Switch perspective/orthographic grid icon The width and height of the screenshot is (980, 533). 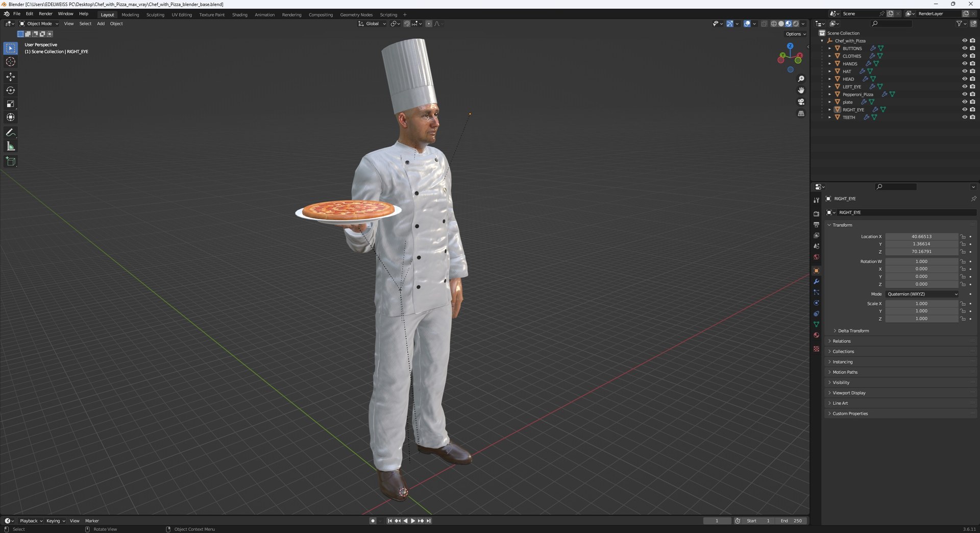(801, 113)
